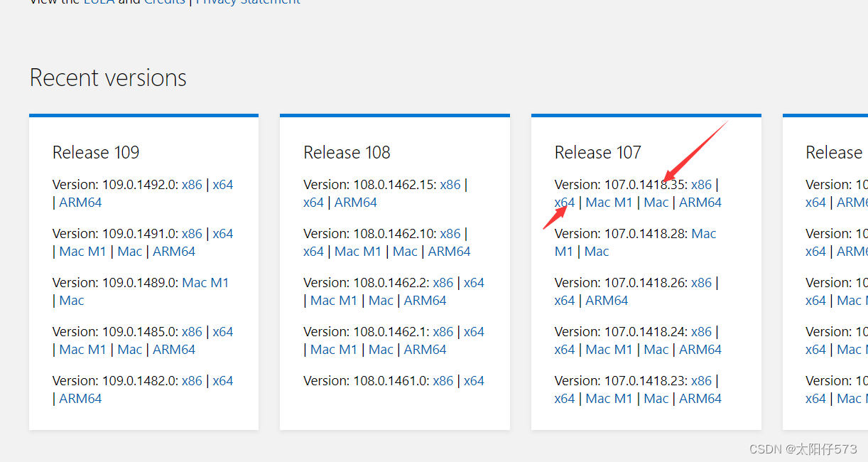This screenshot has width=868, height=462.
Task: Select ARM64 for version 107.0.1418.24
Action: pyautogui.click(x=700, y=350)
